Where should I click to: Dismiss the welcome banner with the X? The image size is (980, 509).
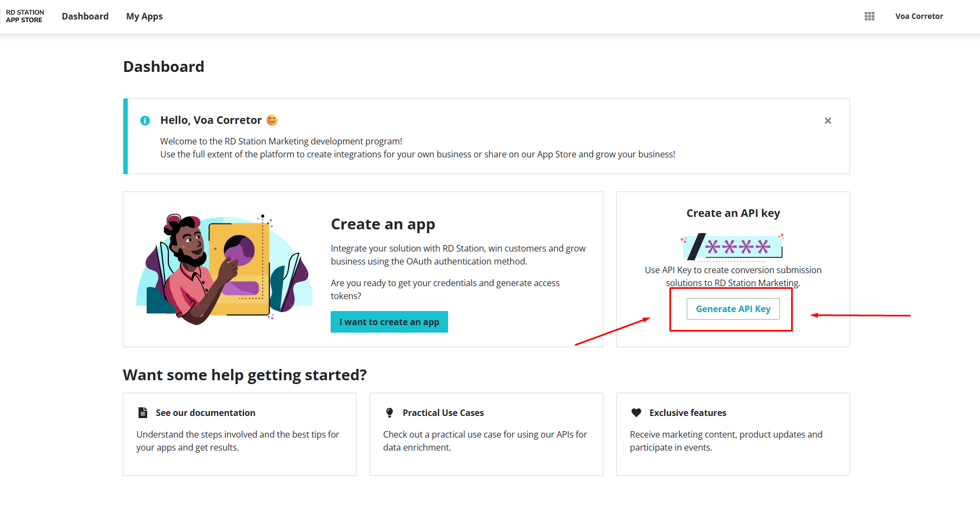point(827,121)
